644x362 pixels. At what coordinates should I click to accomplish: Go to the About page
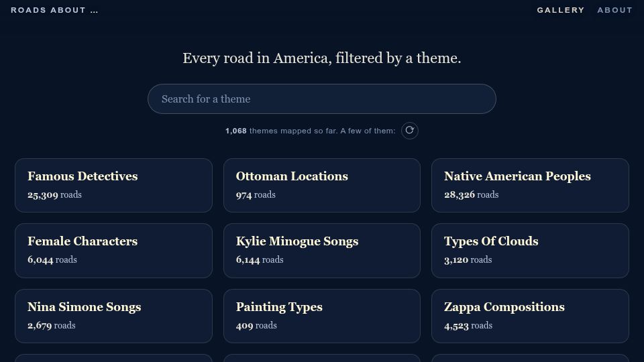(x=615, y=10)
